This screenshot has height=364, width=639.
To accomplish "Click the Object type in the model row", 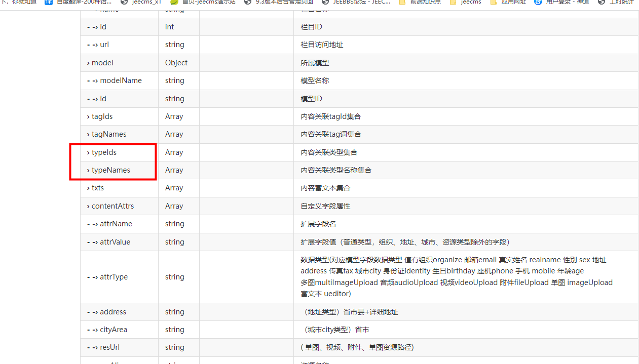I will pos(176,63).
